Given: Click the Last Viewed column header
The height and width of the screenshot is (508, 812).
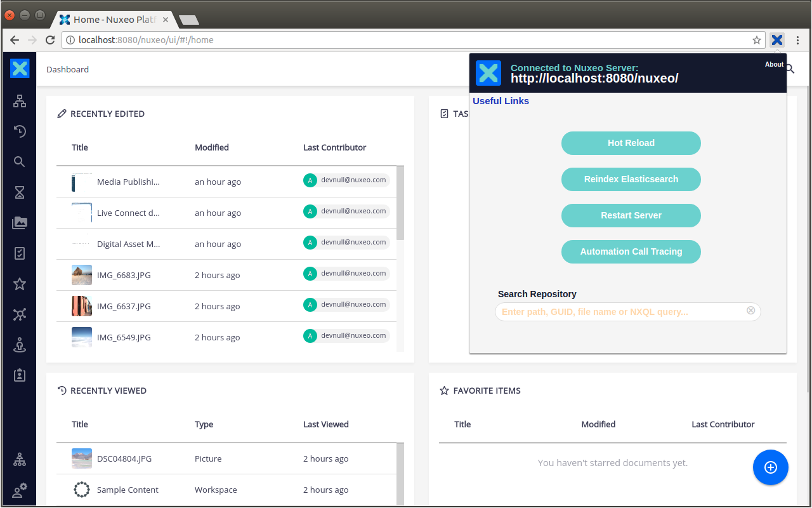Looking at the screenshot, I should [326, 424].
